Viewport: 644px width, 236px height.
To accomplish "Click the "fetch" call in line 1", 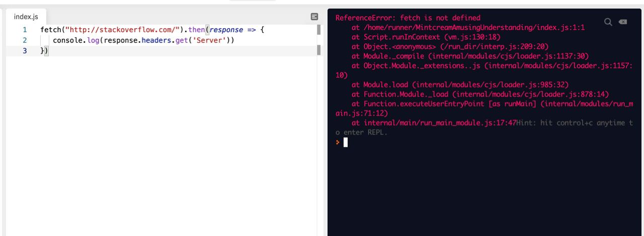I will coord(50,30).
